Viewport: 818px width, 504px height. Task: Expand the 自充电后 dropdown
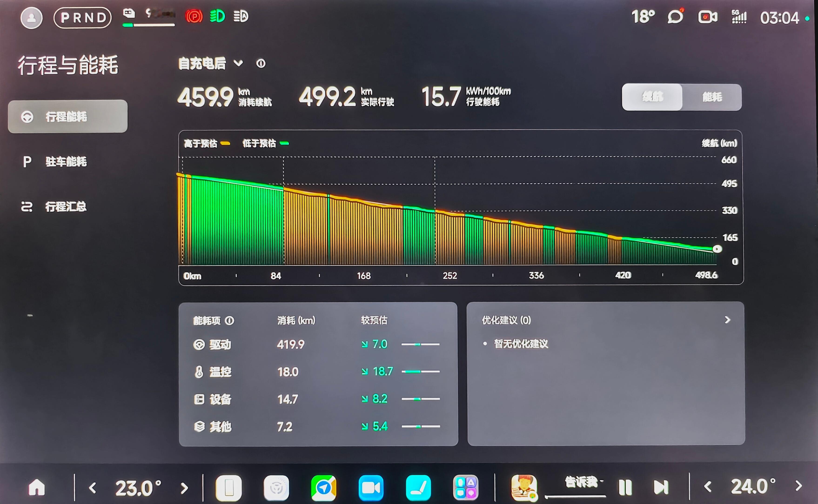pos(238,63)
